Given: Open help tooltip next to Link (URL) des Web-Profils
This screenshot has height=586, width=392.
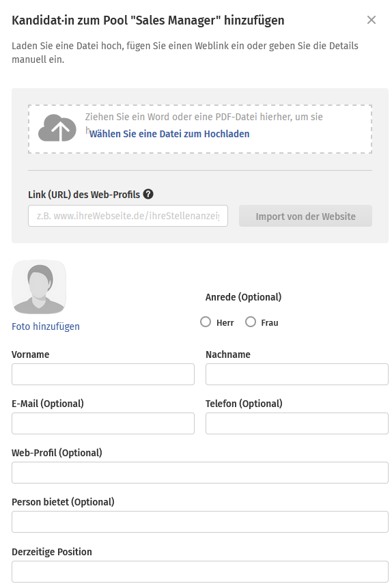Looking at the screenshot, I should [x=148, y=195].
